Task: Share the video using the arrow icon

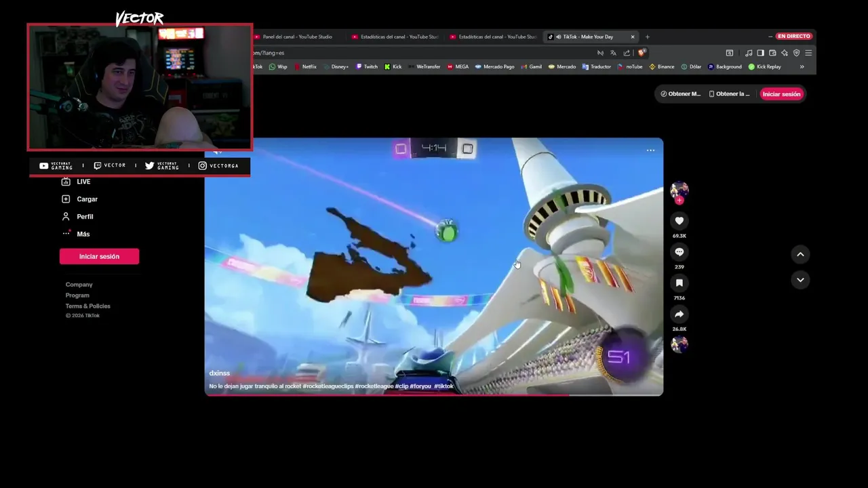Action: pyautogui.click(x=679, y=314)
